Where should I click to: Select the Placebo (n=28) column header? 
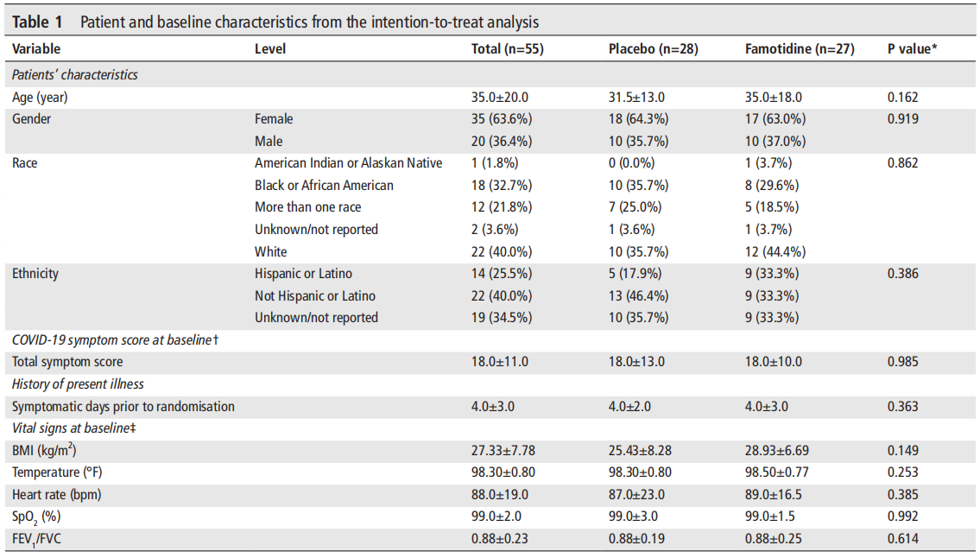coord(653,49)
